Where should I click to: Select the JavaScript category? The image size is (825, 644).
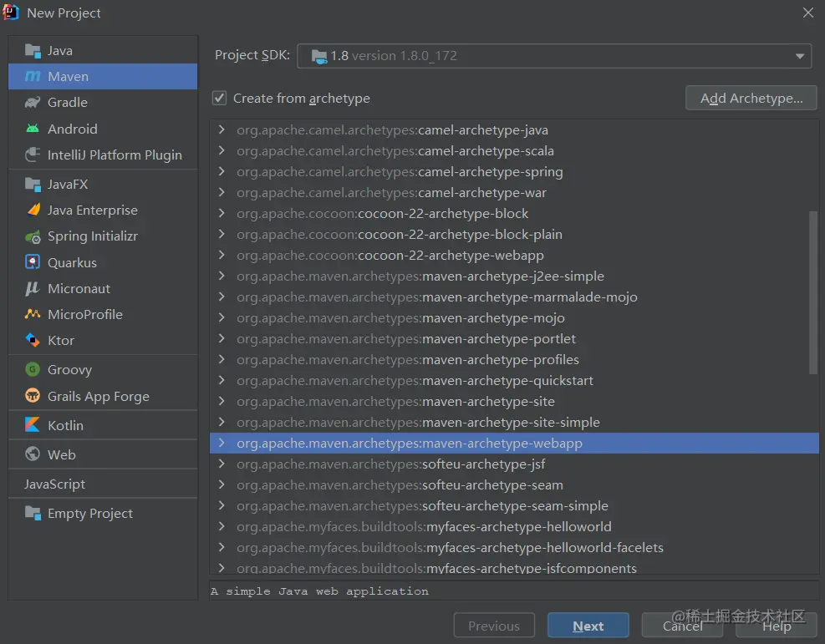pos(103,484)
